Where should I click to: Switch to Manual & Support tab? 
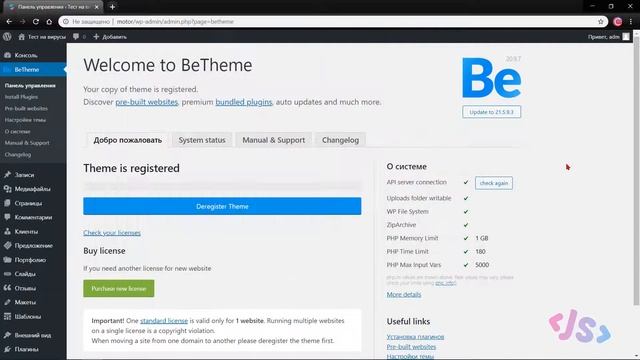coord(273,140)
